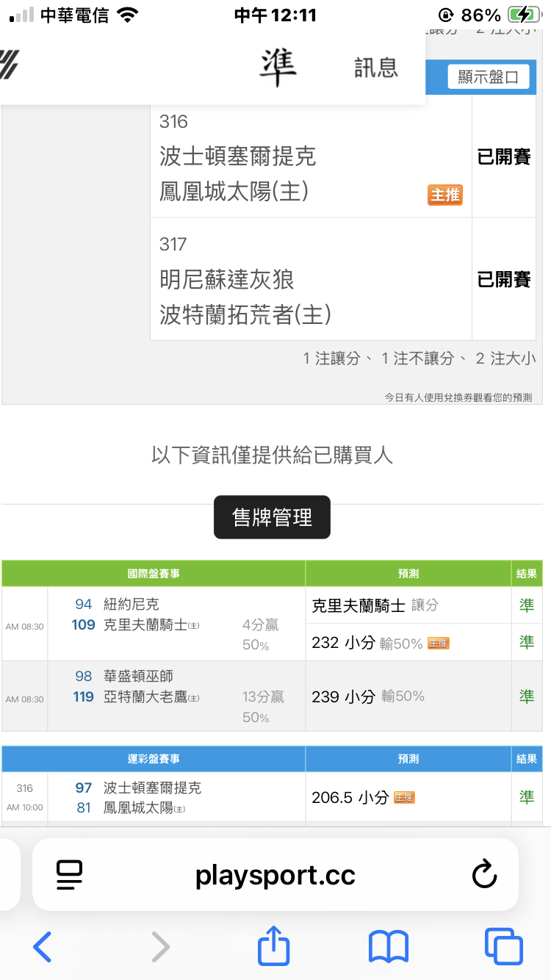This screenshot has width=551, height=980.
Task: Tap 今日有人使用兌換券觀看您的預測 notice
Action: [x=458, y=397]
